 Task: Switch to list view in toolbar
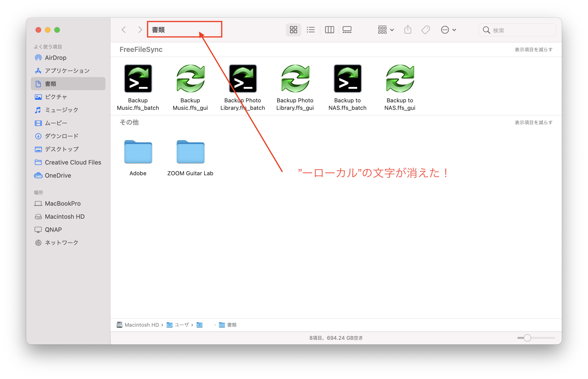(311, 30)
